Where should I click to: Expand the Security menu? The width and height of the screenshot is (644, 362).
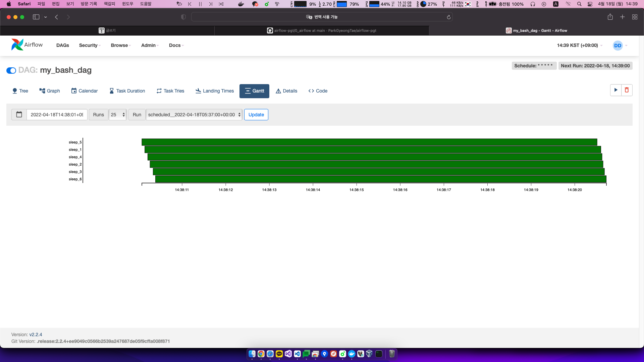[x=90, y=45]
